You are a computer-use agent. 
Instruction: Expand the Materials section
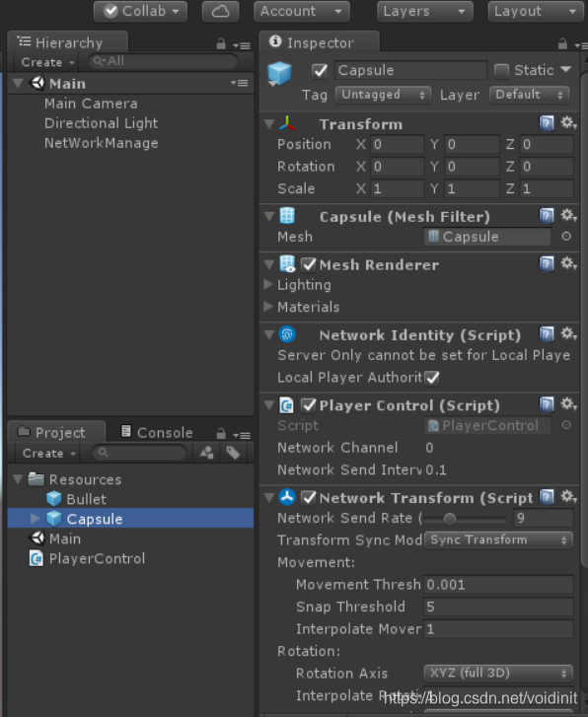(x=268, y=307)
